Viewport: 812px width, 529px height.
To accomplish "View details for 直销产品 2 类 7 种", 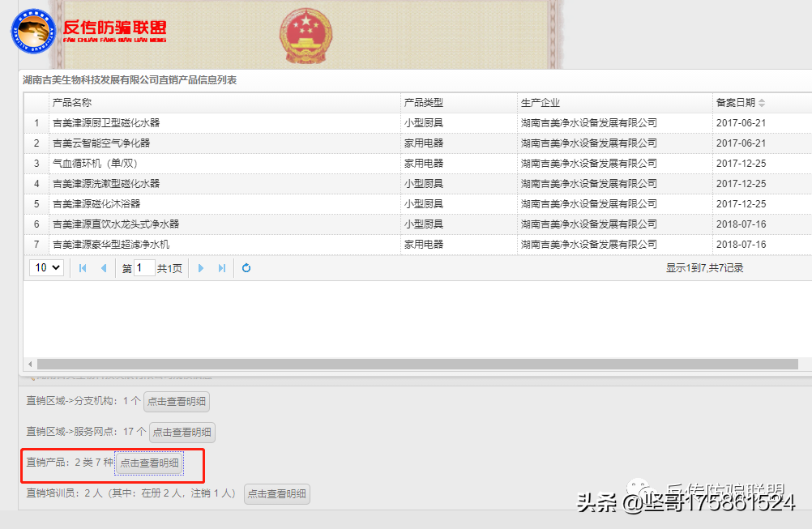I will 150,463.
